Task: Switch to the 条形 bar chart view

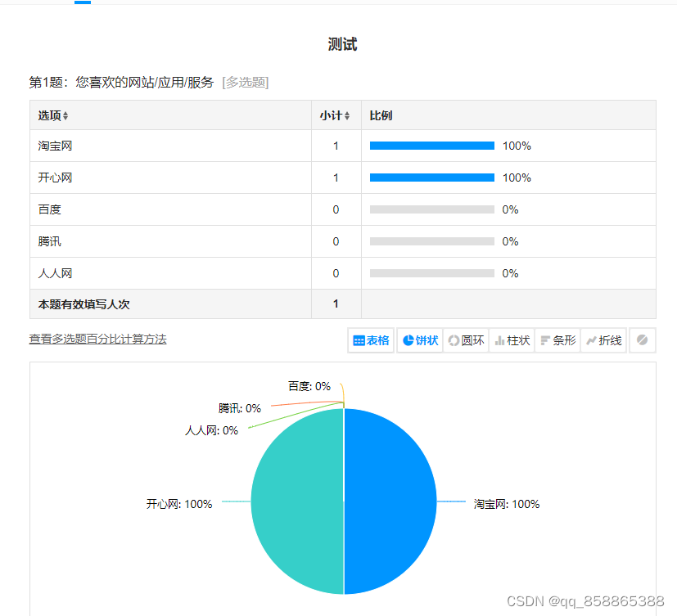Action: (x=557, y=340)
